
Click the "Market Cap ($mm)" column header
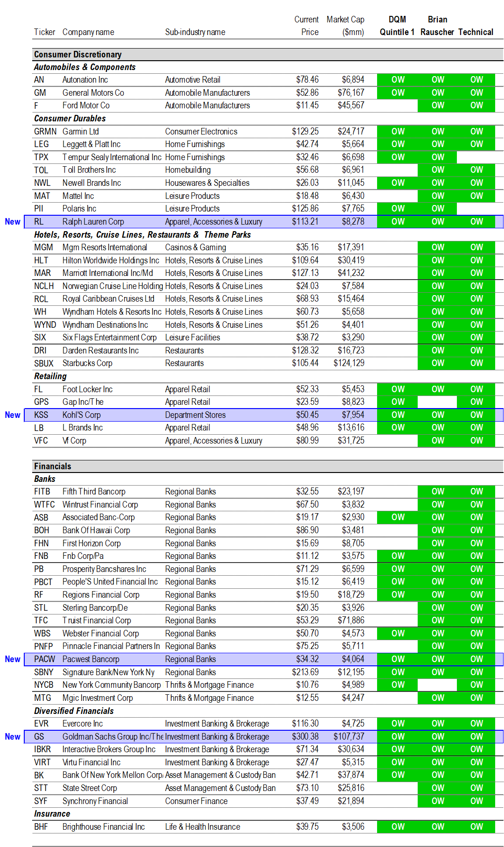click(x=345, y=26)
